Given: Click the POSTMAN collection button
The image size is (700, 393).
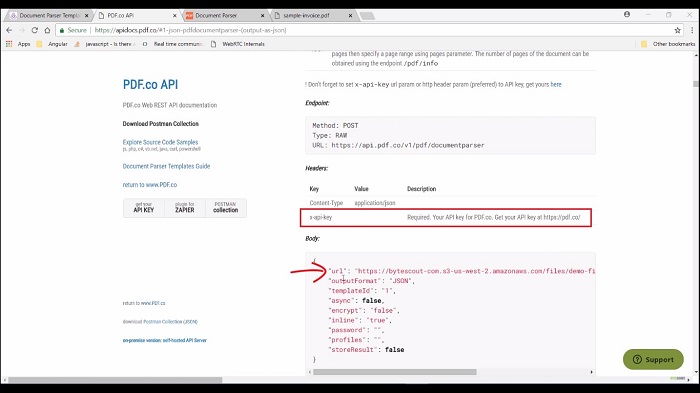Looking at the screenshot, I should click(225, 208).
